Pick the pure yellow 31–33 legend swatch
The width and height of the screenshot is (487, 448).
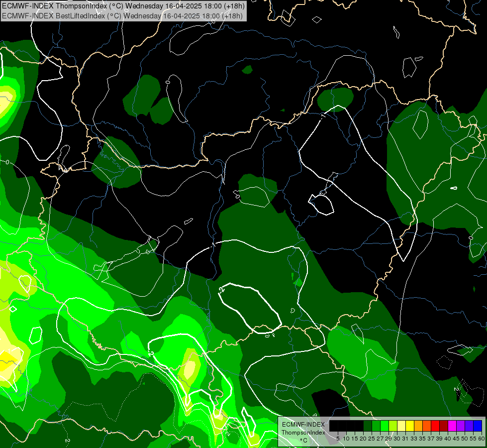point(410,426)
